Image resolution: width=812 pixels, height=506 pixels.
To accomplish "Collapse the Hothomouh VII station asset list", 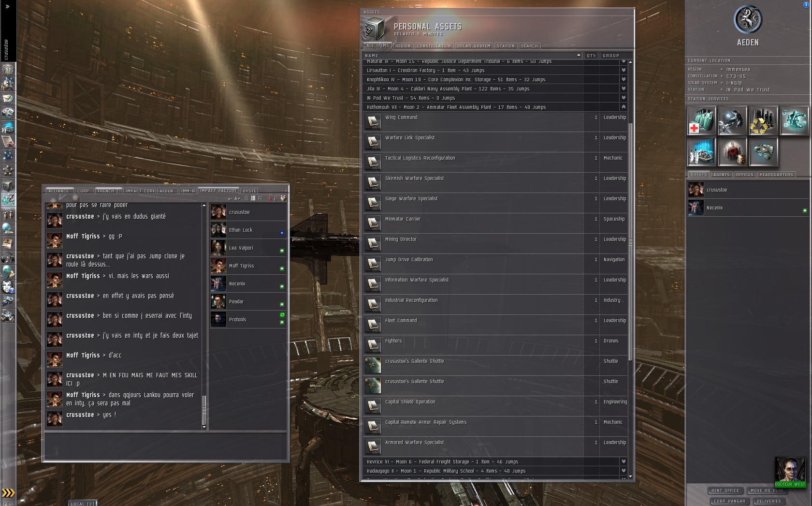I will coord(623,107).
